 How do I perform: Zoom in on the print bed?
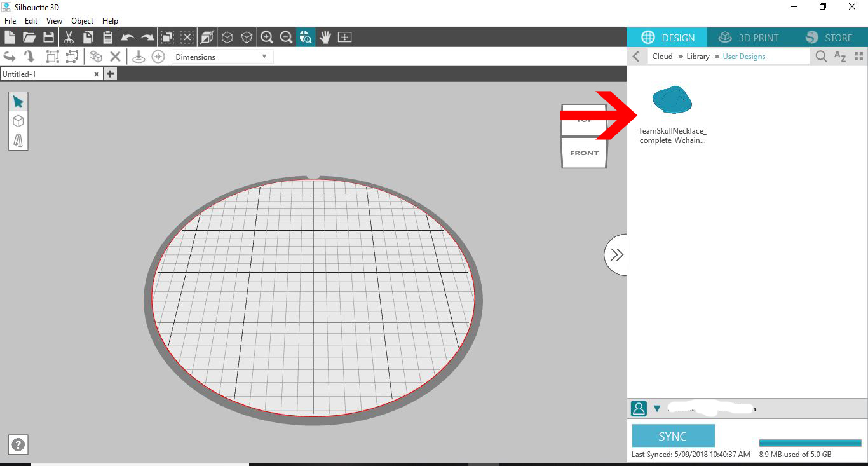pos(267,38)
